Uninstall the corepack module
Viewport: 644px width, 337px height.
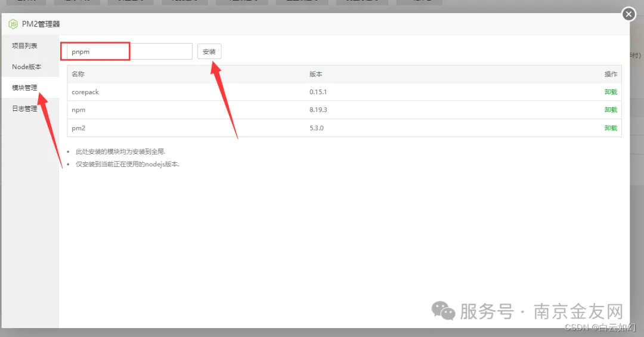(x=611, y=92)
